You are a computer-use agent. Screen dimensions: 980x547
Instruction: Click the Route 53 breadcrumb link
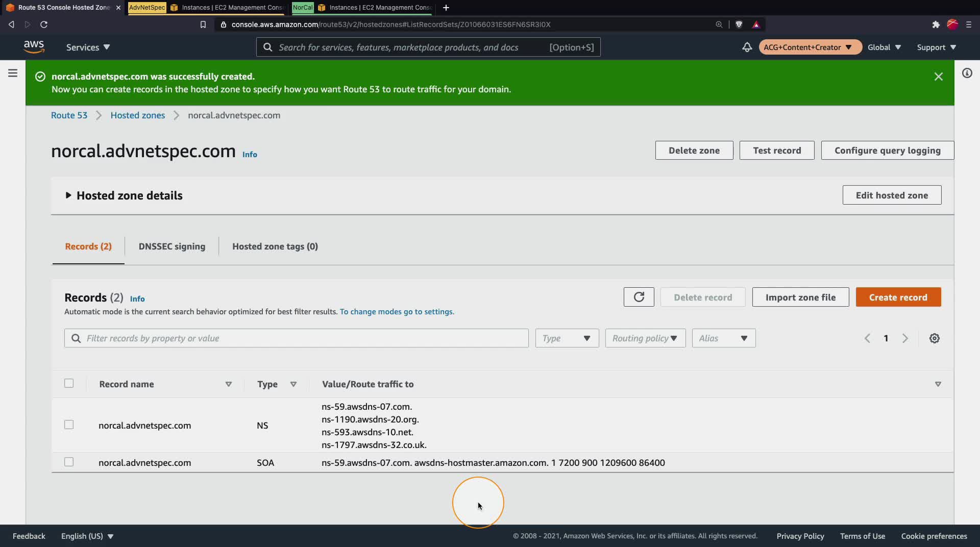point(69,115)
